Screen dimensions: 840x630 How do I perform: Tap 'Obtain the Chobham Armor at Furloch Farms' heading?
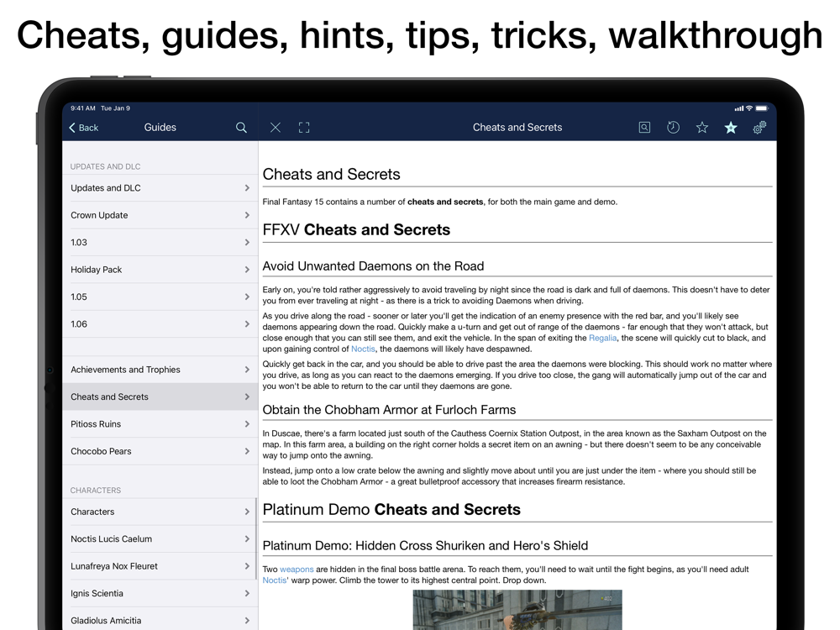point(390,410)
